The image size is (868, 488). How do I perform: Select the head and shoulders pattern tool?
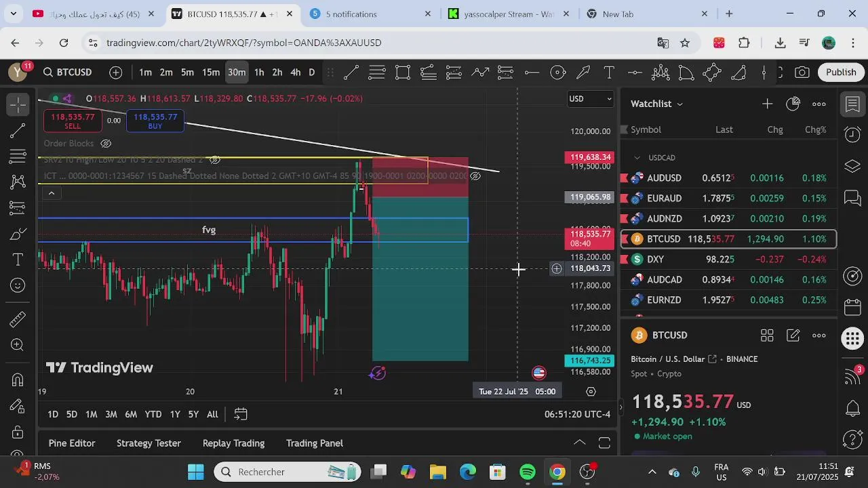[x=660, y=73]
